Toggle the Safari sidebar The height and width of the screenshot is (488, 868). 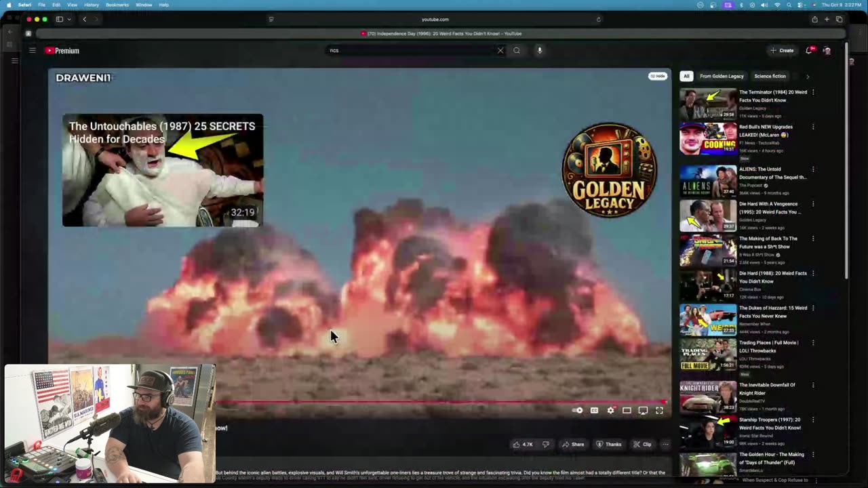(59, 19)
